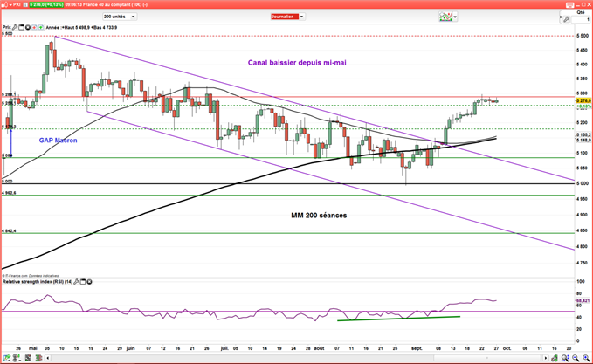Click the 'MM 200 séances' annotation
593x364 pixels.
(319, 216)
